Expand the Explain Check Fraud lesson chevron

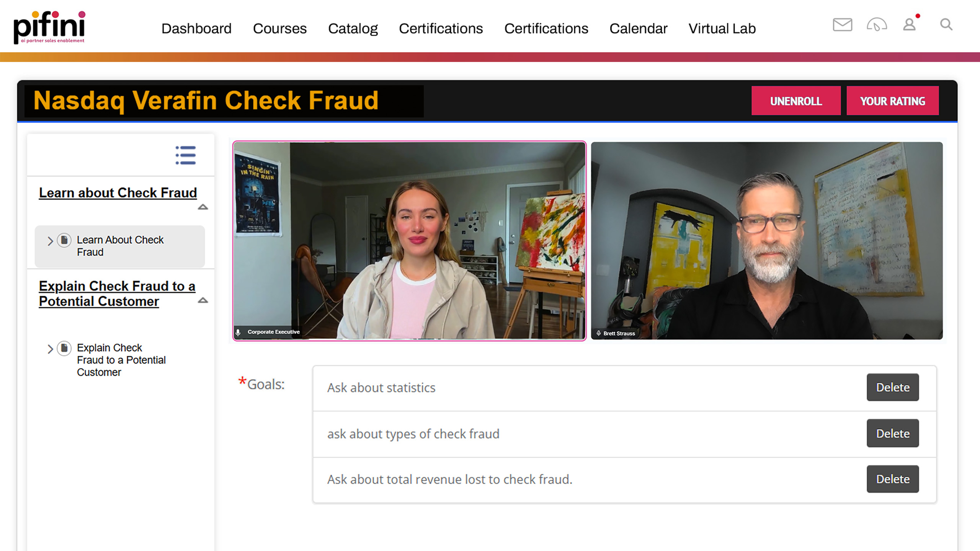coord(50,349)
